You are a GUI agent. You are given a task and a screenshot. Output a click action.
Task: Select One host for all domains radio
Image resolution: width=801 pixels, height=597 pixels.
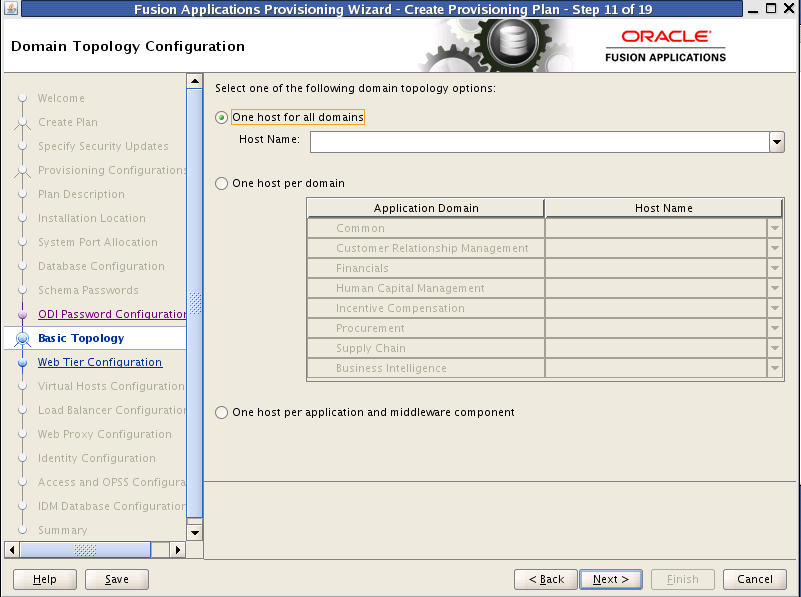coord(221,117)
